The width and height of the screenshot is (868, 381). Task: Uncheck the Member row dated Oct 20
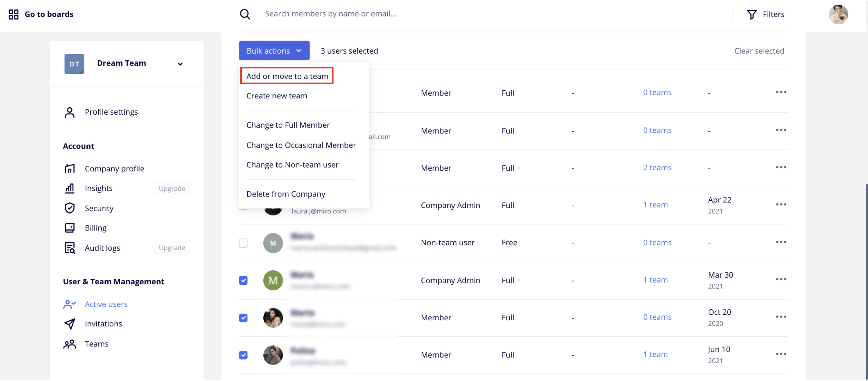[243, 318]
